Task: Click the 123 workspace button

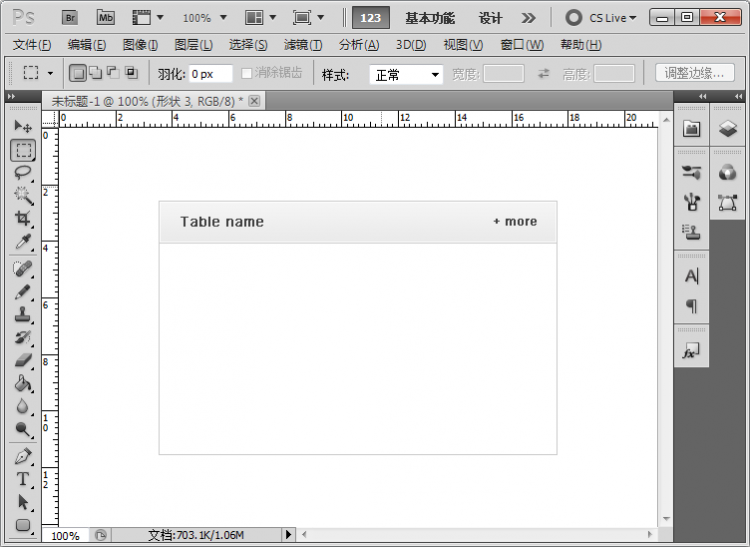Action: click(371, 18)
